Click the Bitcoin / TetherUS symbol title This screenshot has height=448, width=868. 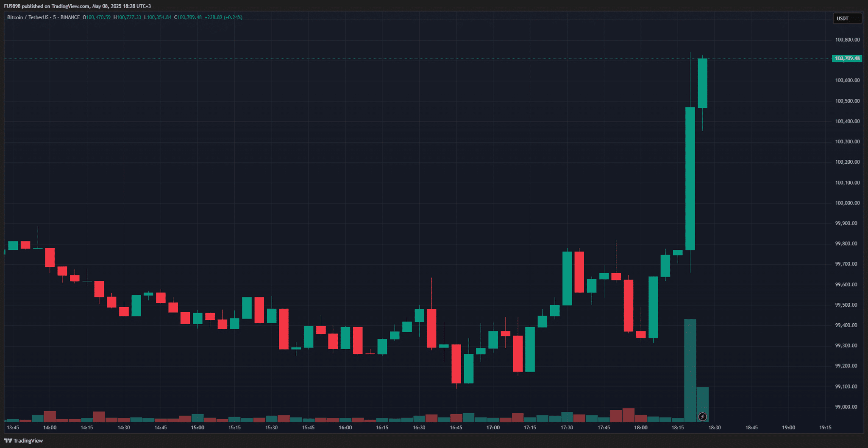[x=28, y=17]
